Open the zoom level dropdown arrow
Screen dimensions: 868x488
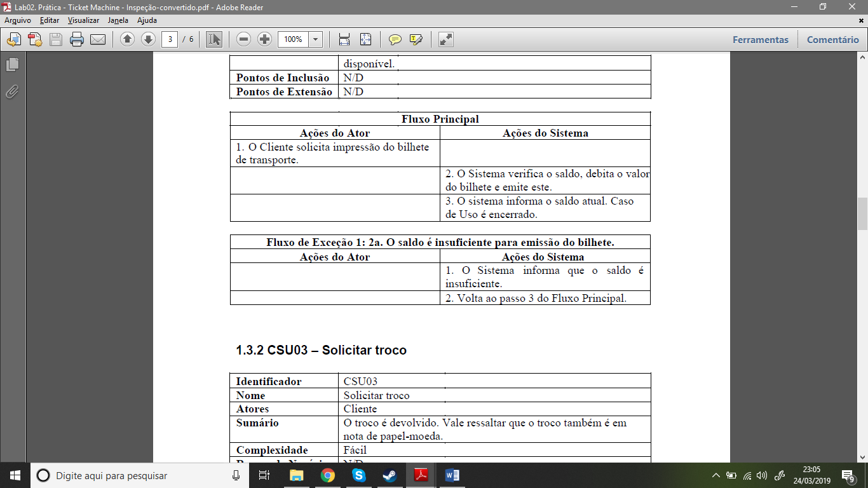(x=316, y=39)
